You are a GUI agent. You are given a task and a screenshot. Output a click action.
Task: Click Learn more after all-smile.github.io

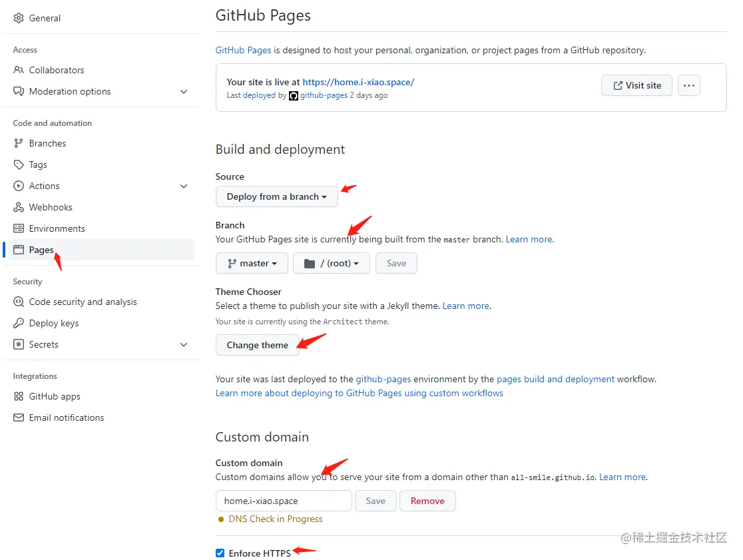click(622, 477)
